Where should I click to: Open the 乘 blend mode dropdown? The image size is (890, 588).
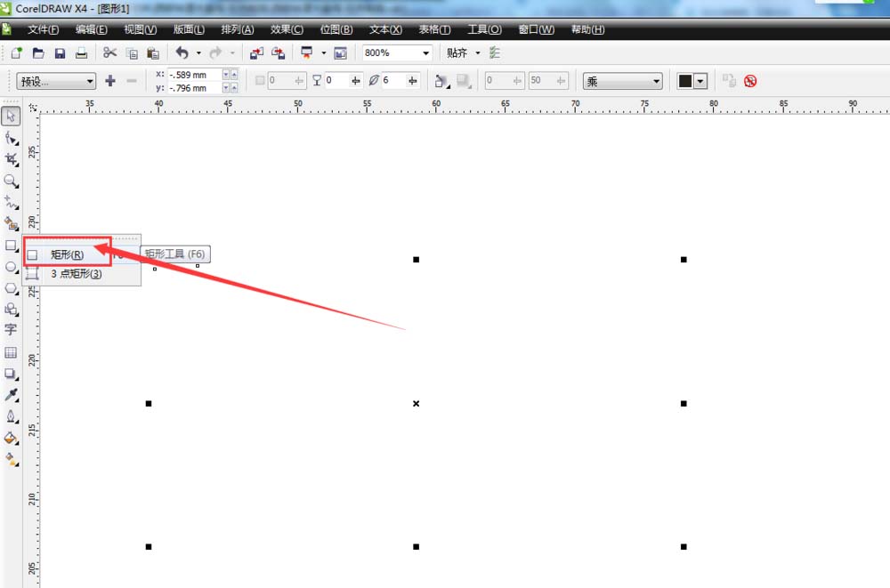(656, 82)
